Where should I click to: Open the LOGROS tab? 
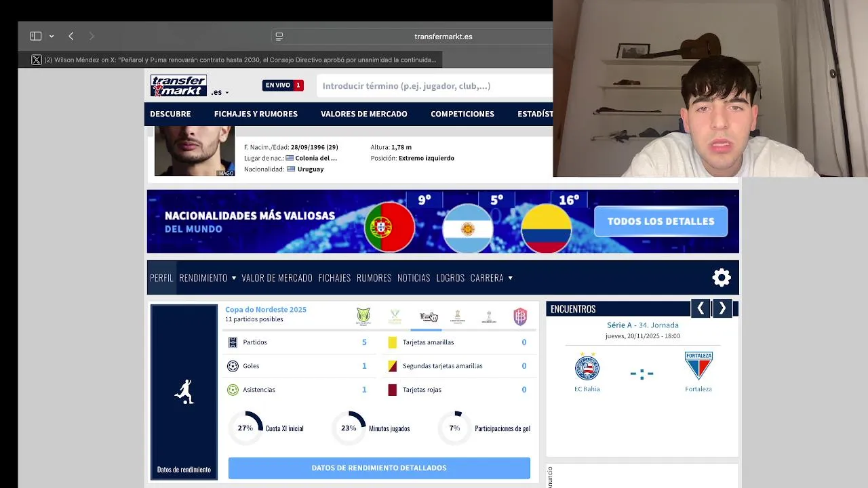pyautogui.click(x=450, y=278)
